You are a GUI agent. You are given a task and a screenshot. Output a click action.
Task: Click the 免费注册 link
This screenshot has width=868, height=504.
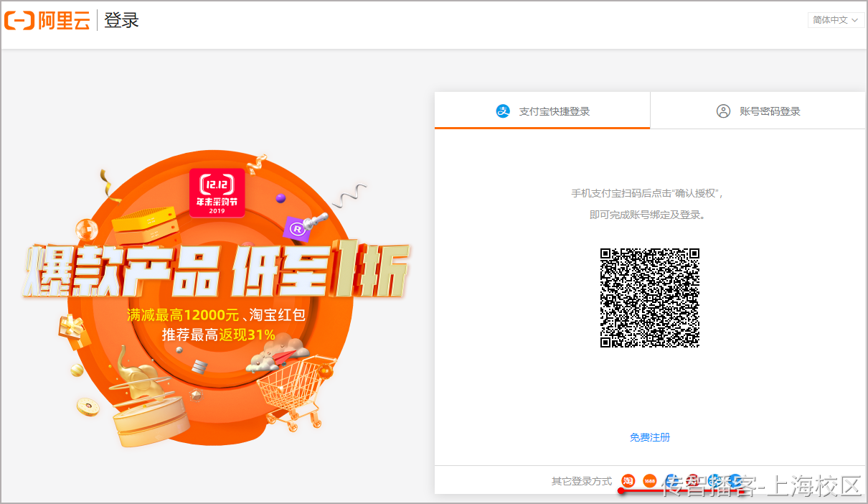(650, 437)
